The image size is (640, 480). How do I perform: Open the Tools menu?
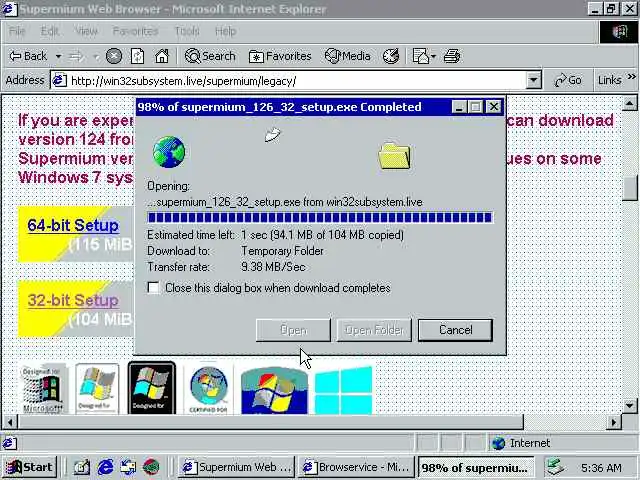click(x=187, y=31)
